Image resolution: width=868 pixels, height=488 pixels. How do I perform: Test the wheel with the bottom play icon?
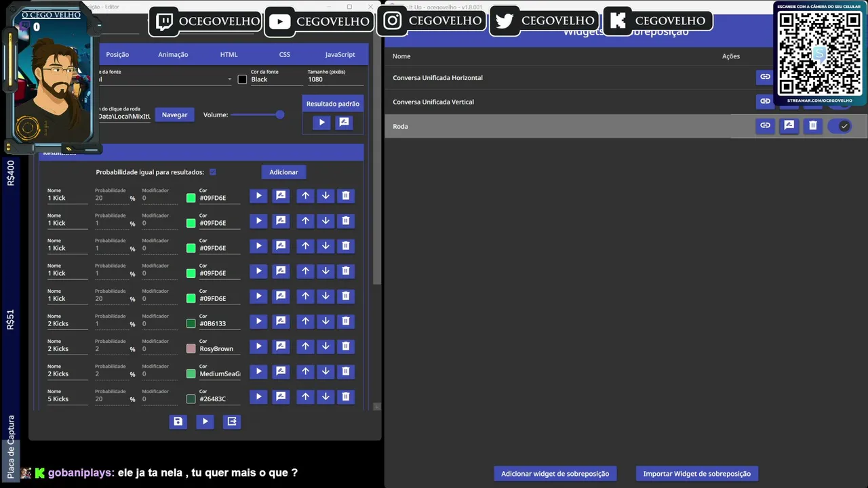click(x=205, y=422)
